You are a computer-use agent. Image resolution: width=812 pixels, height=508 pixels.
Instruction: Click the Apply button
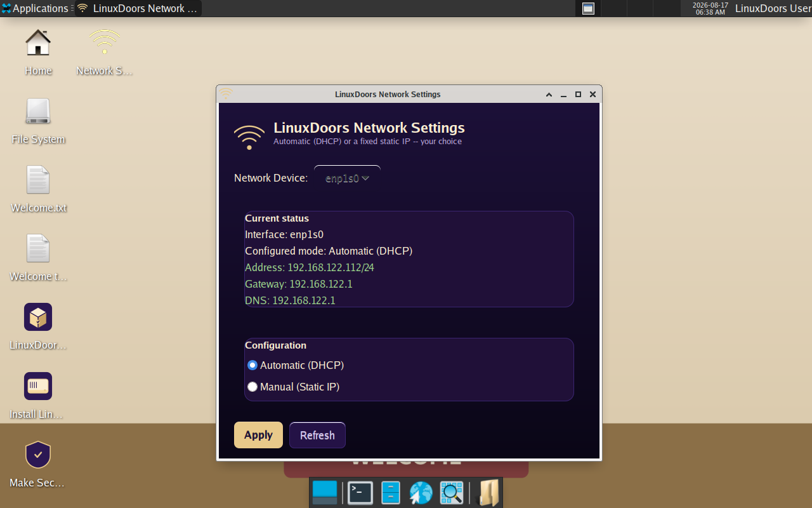click(258, 435)
